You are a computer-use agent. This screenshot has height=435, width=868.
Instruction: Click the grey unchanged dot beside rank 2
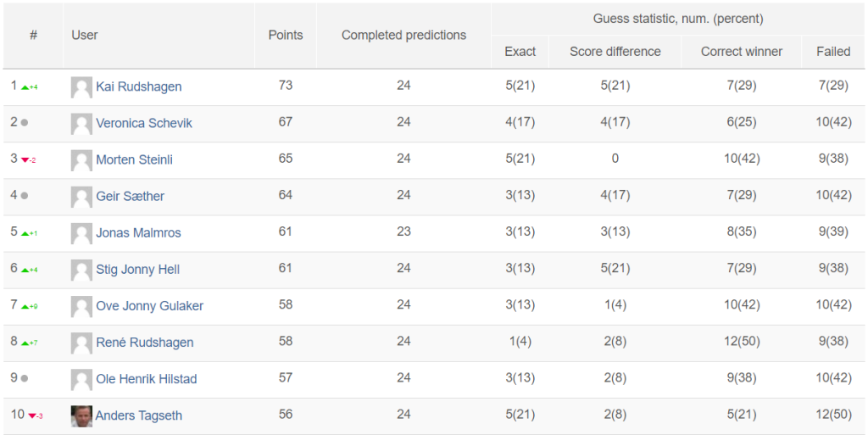(x=25, y=123)
